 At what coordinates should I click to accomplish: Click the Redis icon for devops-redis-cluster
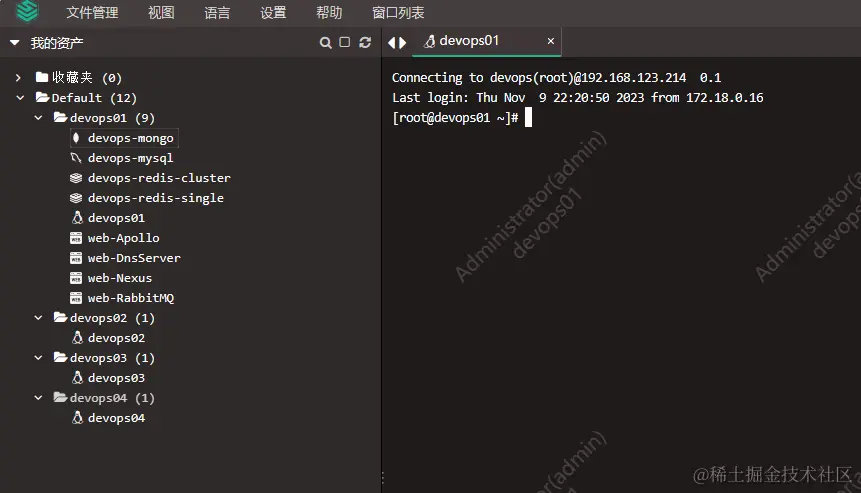pyautogui.click(x=76, y=178)
